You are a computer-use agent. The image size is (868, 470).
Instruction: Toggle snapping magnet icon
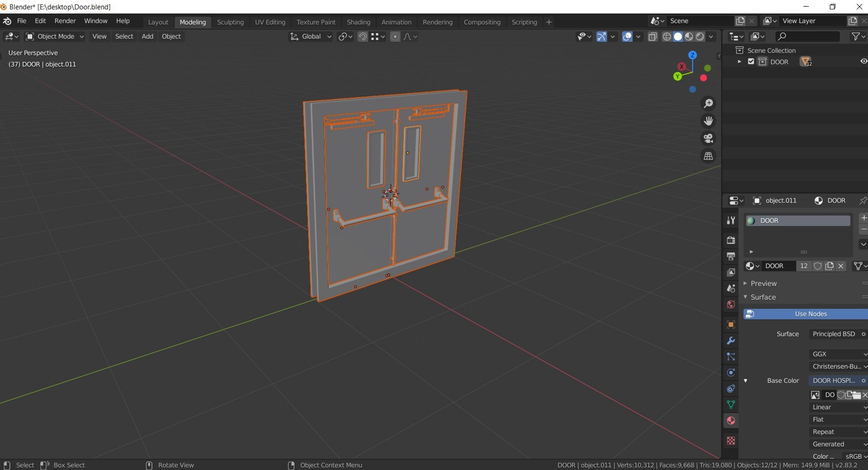click(363, 37)
